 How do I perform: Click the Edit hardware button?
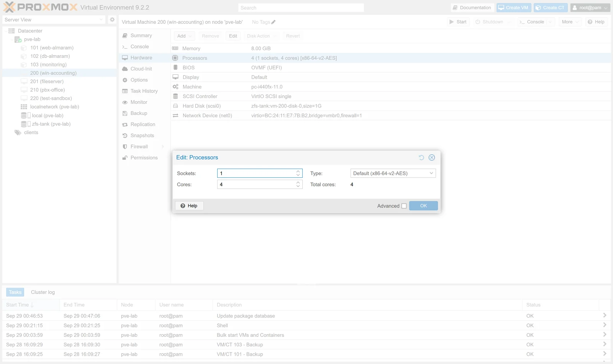233,36
